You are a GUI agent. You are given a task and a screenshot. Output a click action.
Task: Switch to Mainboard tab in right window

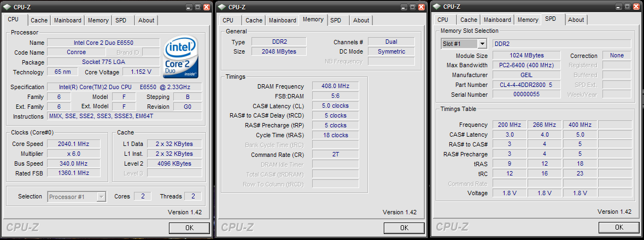(x=497, y=20)
